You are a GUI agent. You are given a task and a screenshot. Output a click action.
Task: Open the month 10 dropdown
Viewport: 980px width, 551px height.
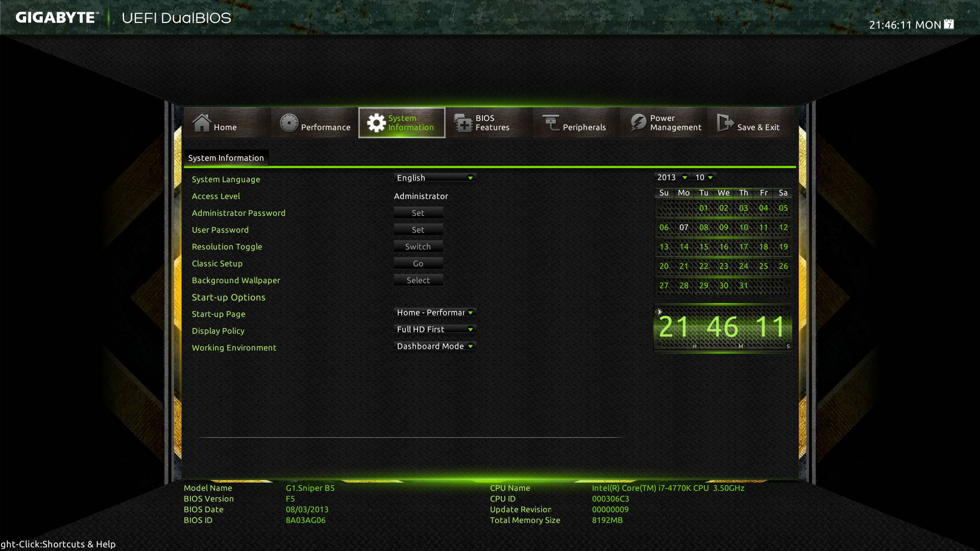point(704,177)
